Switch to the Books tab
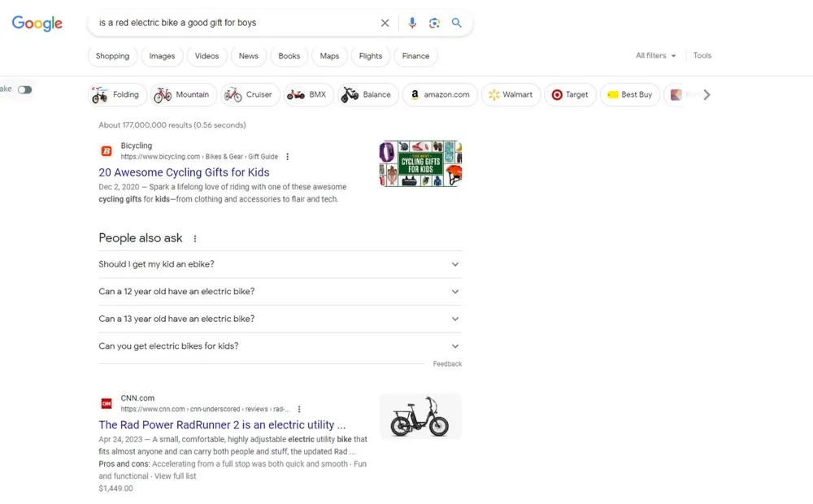This screenshot has height=504, width=813. pyautogui.click(x=289, y=56)
